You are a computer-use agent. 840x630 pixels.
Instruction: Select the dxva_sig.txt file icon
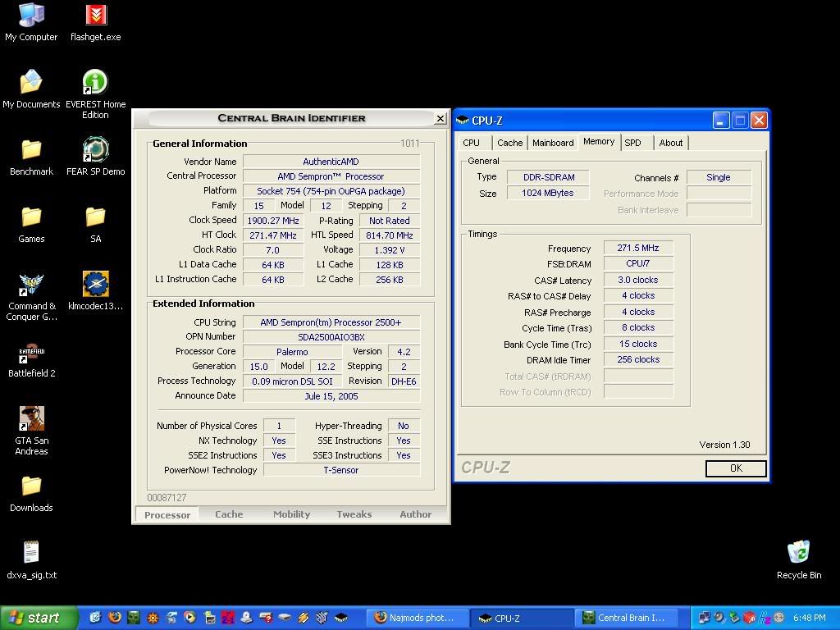tap(31, 553)
